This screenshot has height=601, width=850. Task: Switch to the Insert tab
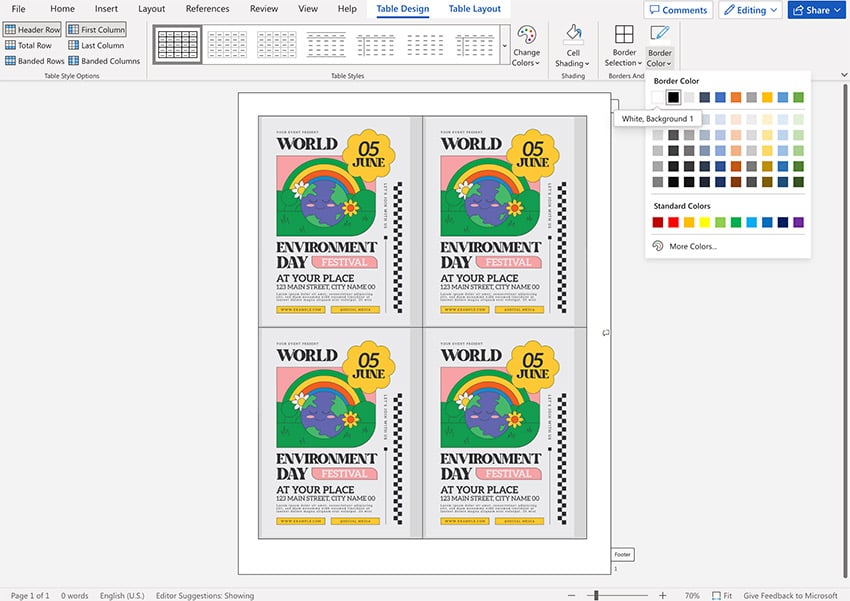106,9
